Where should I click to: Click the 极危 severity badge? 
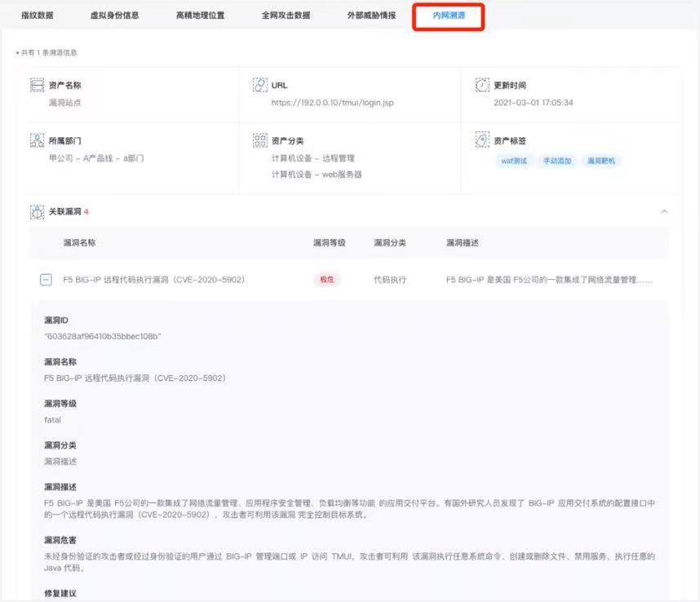click(327, 280)
